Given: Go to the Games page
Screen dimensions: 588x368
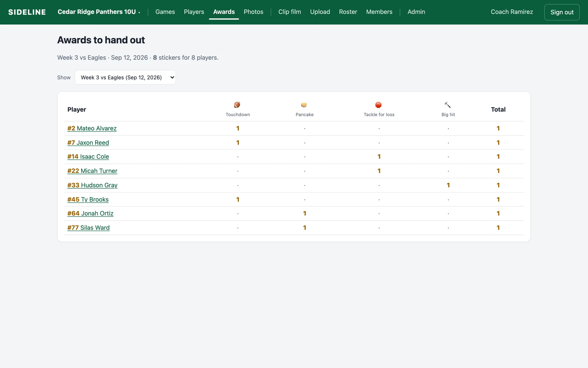Looking at the screenshot, I should coord(165,12).
